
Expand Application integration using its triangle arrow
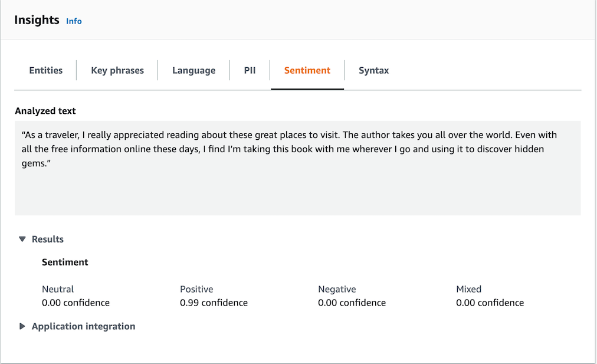click(22, 326)
